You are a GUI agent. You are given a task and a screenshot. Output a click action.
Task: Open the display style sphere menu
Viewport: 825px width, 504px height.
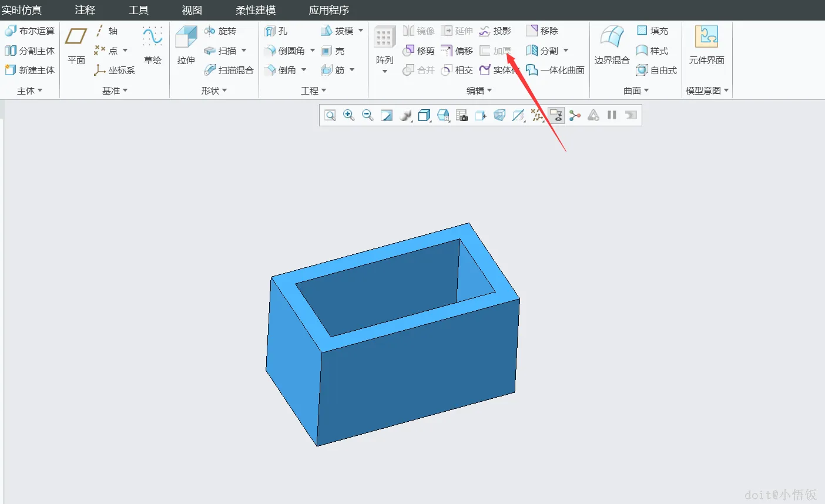tap(405, 115)
